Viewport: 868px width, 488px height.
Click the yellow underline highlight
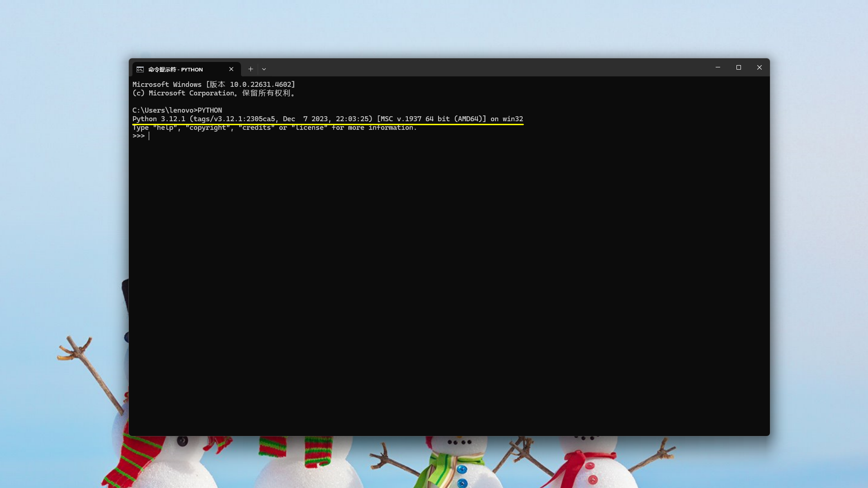tap(328, 124)
